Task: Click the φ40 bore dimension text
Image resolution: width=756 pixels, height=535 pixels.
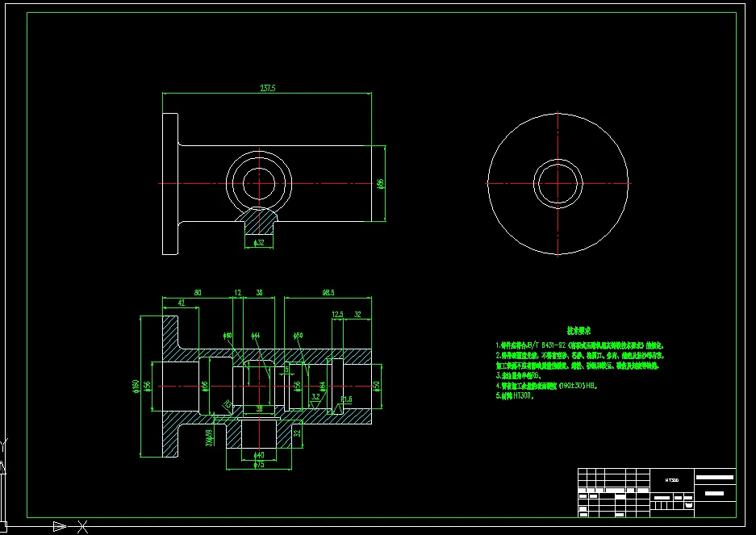Action: (x=259, y=455)
